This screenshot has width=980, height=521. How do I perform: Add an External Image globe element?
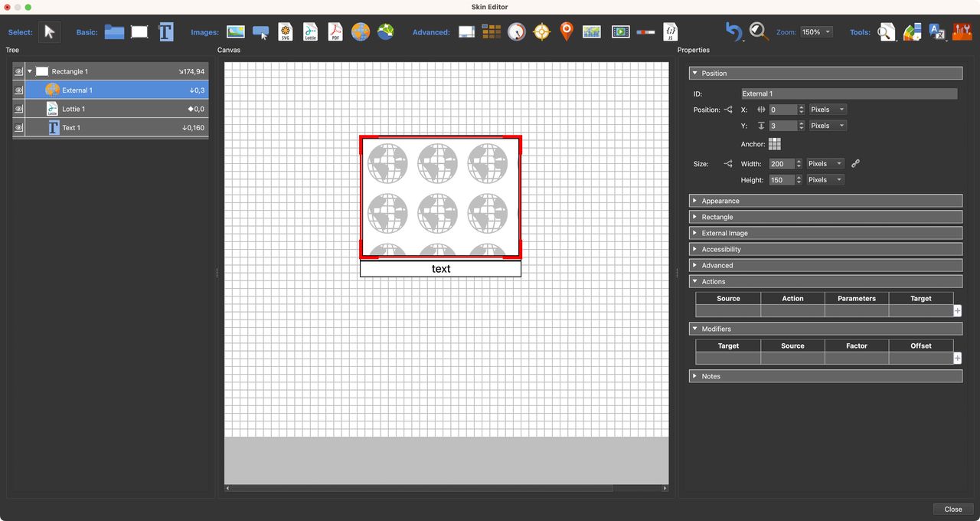[x=360, y=31]
